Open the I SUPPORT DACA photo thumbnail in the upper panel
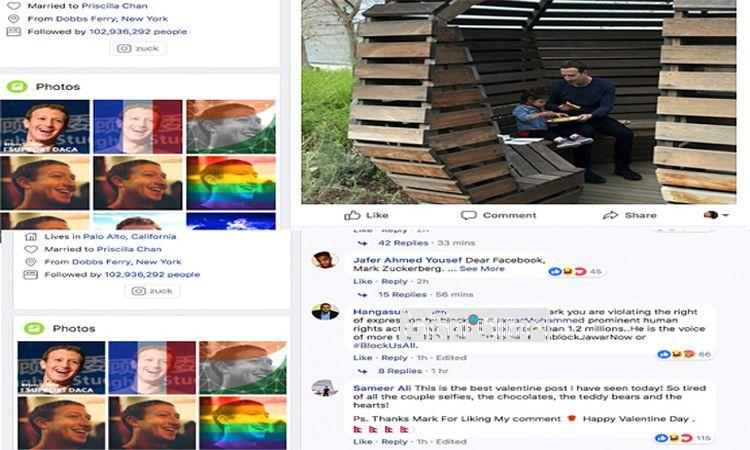This screenshot has width=750, height=450. click(x=45, y=127)
